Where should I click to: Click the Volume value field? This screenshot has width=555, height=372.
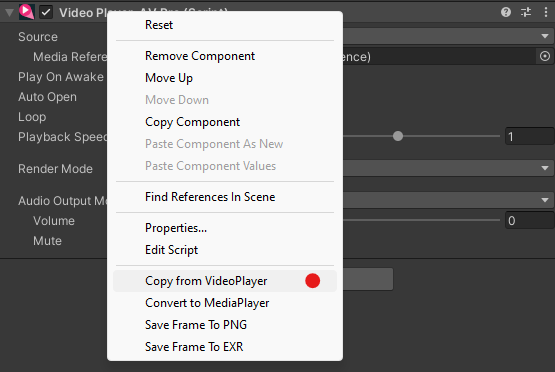coord(530,221)
